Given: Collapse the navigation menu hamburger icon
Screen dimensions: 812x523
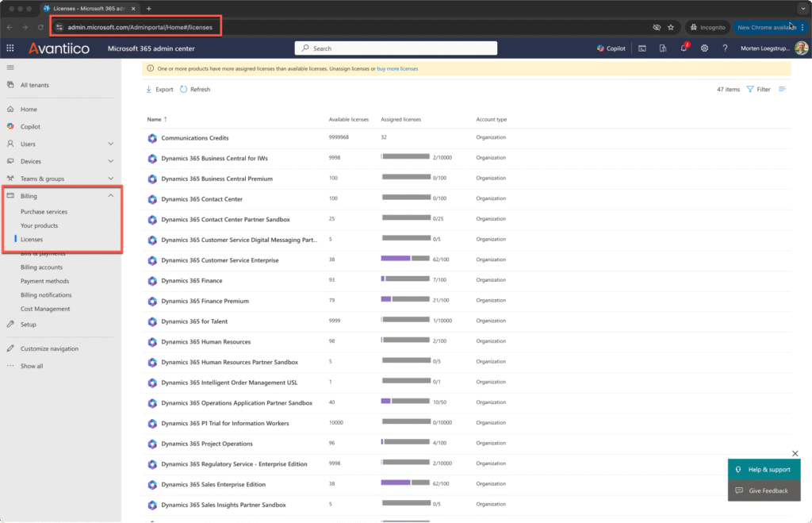Looking at the screenshot, I should (10, 67).
